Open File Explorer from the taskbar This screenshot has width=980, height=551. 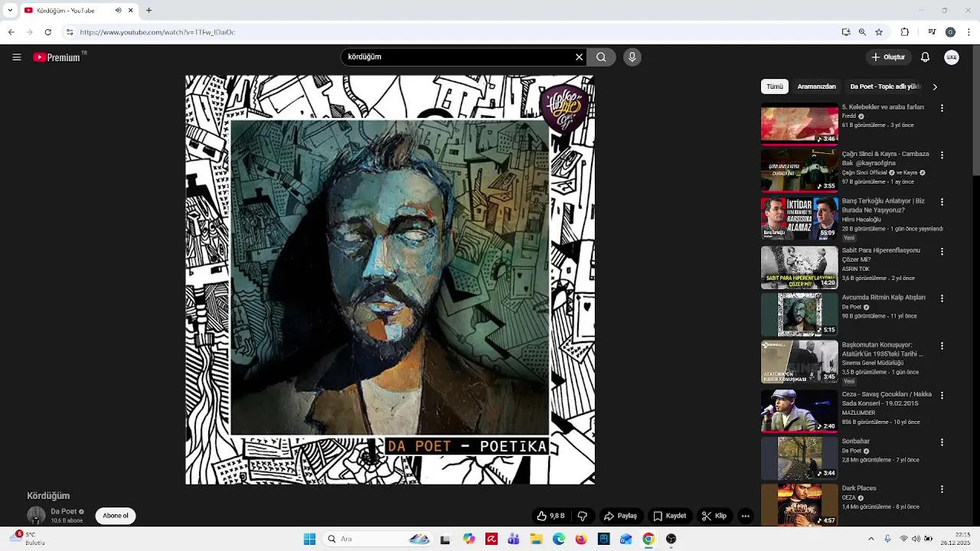coord(537,539)
